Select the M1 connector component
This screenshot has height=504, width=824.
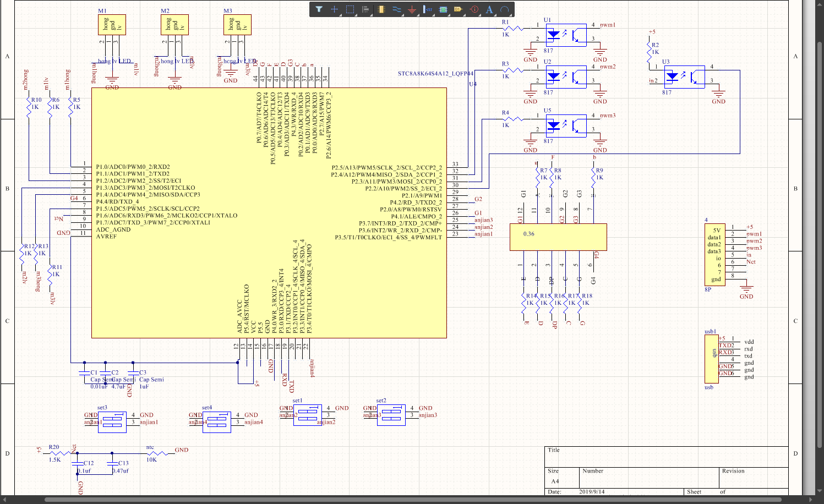112,25
